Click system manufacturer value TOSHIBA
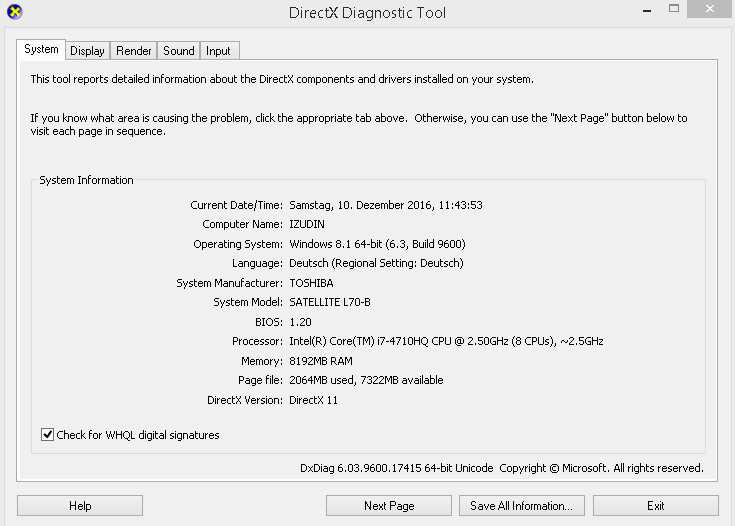Viewport: 735px width, 526px height. (x=311, y=283)
